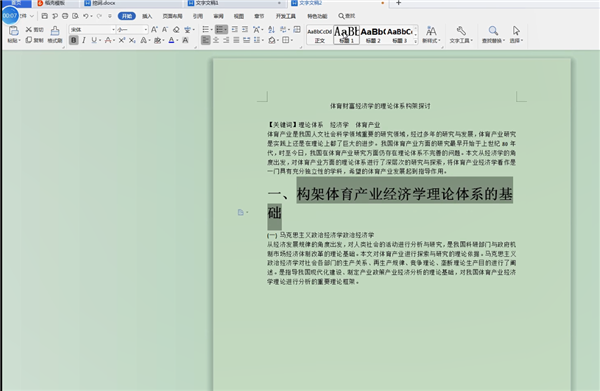
Task: Click the Character Shading boxed A icon
Action: coord(185,40)
